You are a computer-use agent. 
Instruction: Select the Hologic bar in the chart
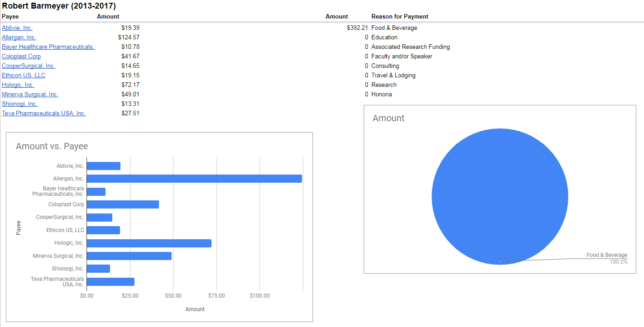(149, 243)
